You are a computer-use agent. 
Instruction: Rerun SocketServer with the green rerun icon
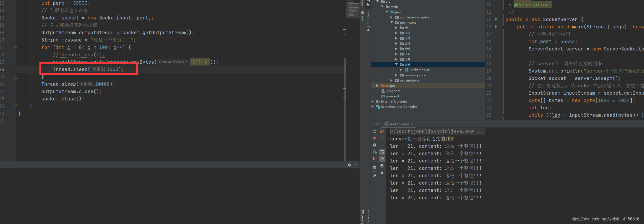[x=374, y=131]
